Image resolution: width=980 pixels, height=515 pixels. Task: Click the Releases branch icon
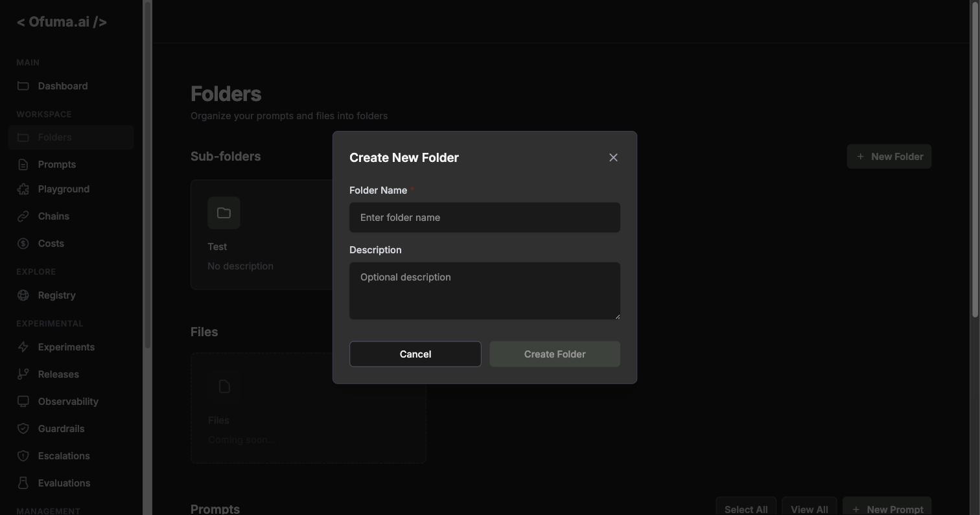(23, 374)
